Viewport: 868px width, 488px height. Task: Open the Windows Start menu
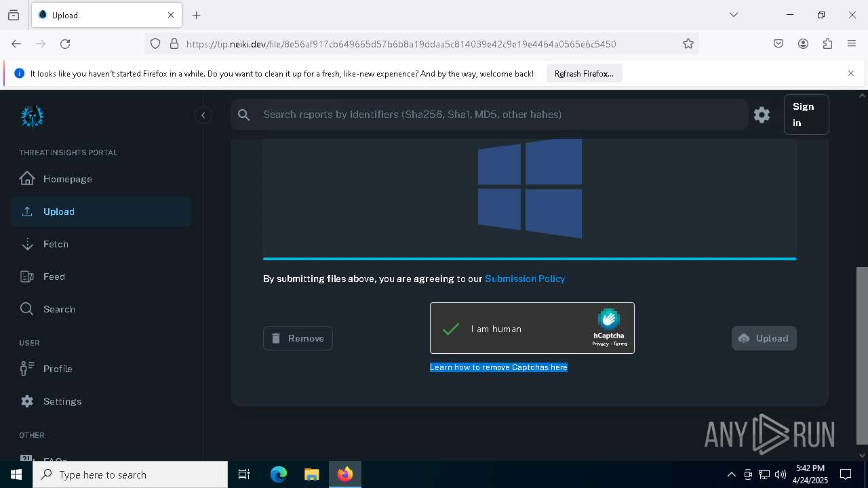pos(16,474)
